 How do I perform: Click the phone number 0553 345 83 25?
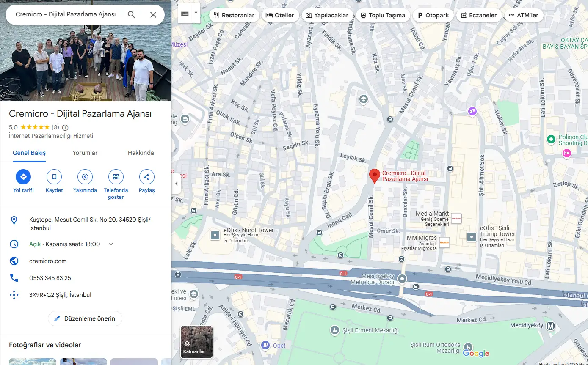click(50, 278)
